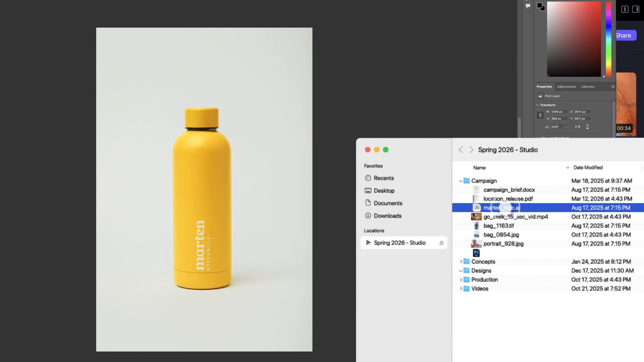Click the flip horizontal icon
This screenshot has height=362, width=644.
click(577, 127)
